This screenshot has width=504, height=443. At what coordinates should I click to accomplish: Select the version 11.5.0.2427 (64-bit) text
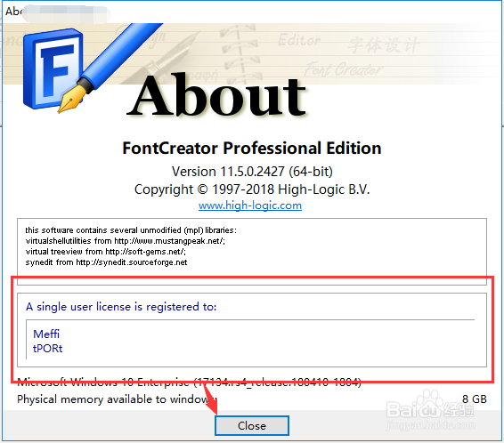[x=252, y=172]
